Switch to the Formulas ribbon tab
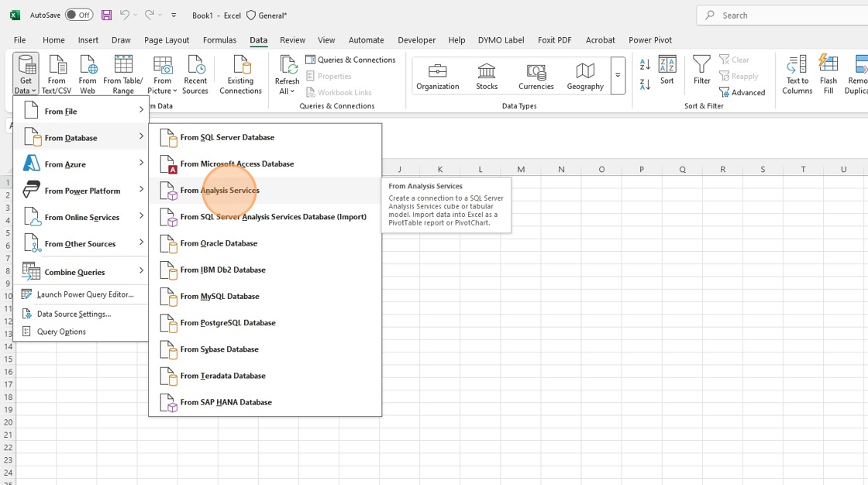The image size is (868, 485). click(x=219, y=40)
